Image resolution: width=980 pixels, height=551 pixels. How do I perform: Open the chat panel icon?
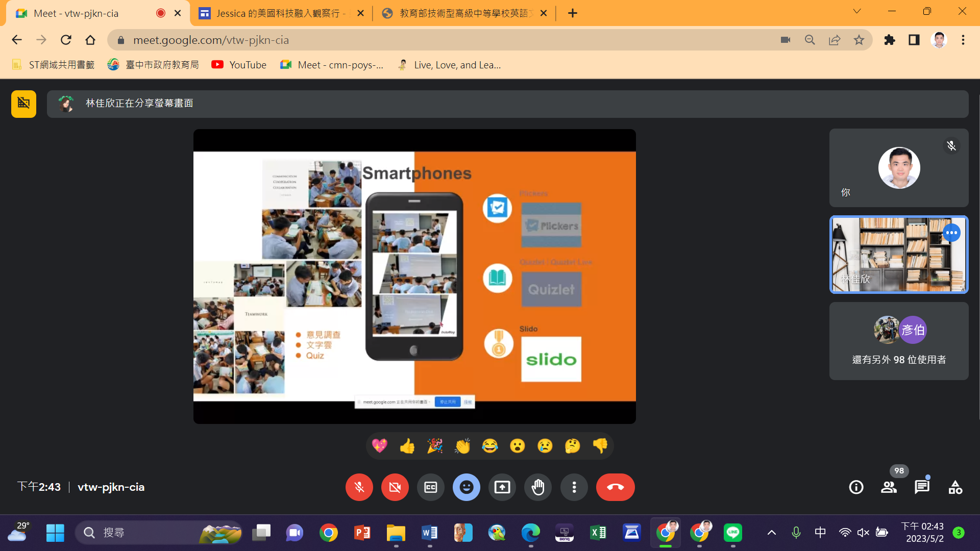click(x=922, y=487)
